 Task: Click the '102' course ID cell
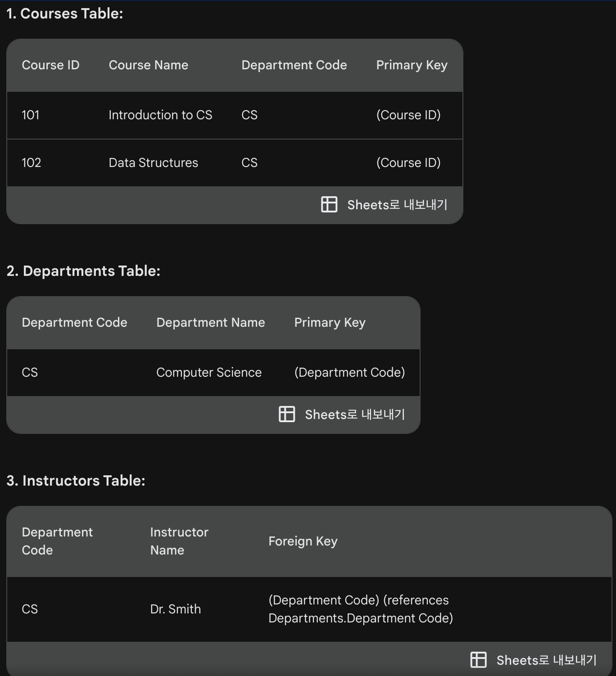click(x=32, y=163)
